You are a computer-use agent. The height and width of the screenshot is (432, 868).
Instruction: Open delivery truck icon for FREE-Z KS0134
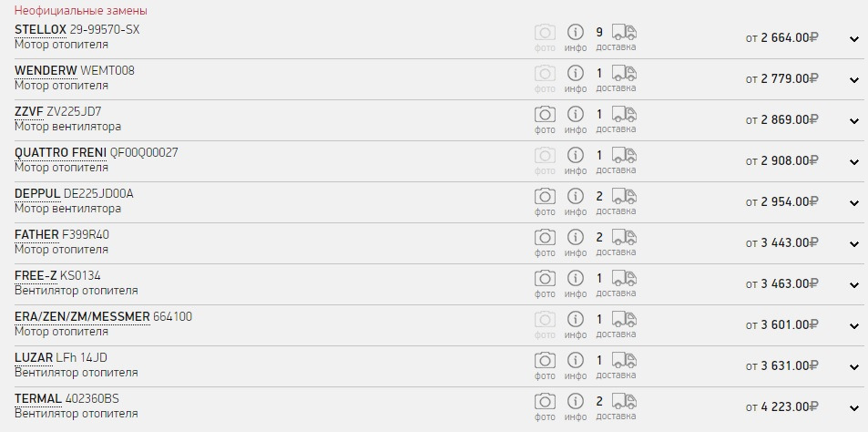click(x=624, y=278)
